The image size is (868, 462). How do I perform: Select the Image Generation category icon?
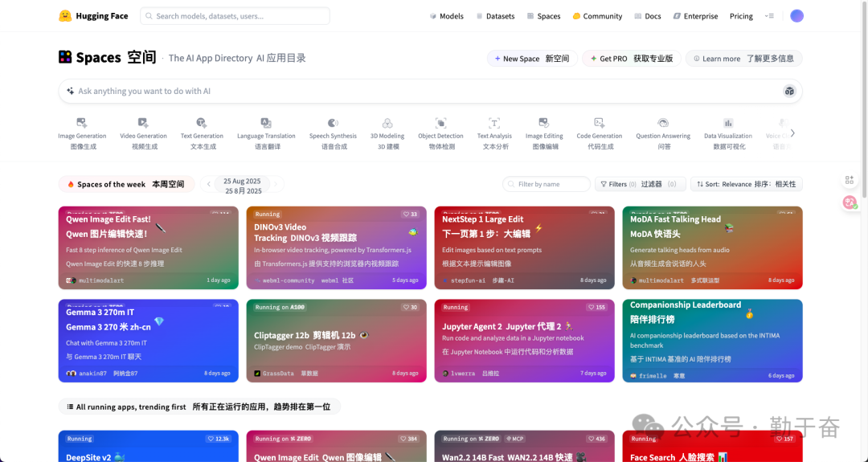coord(82,123)
